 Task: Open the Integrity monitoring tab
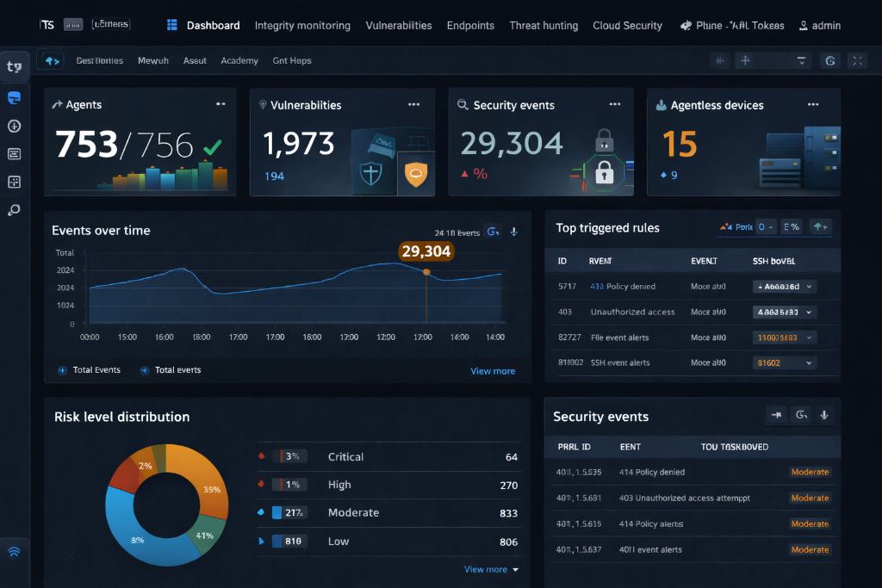tap(302, 25)
